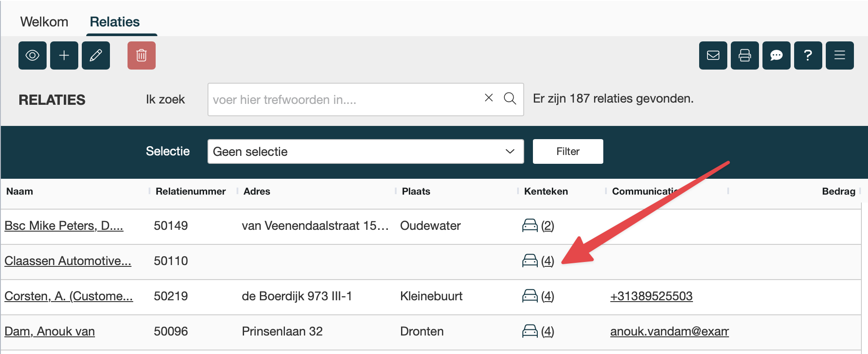Click the pencil edit icon
868x354 pixels.
96,55
